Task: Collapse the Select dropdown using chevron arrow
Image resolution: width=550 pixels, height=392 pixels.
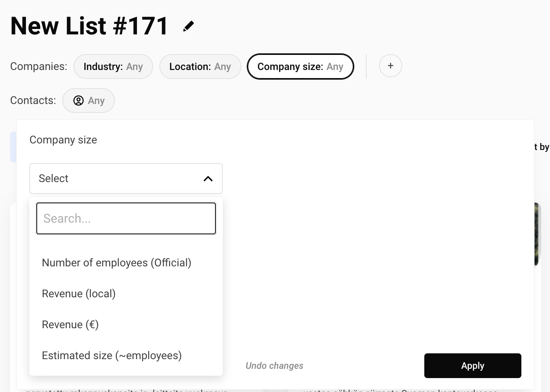Action: tap(208, 179)
